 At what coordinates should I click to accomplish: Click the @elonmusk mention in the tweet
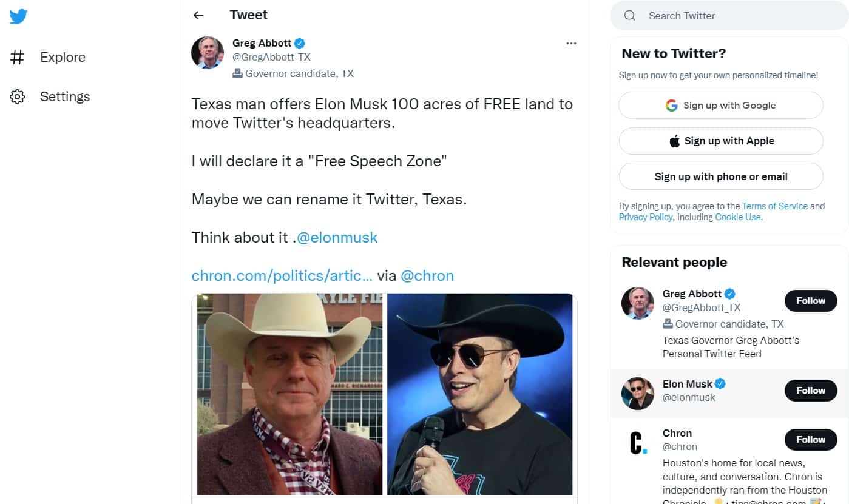337,238
